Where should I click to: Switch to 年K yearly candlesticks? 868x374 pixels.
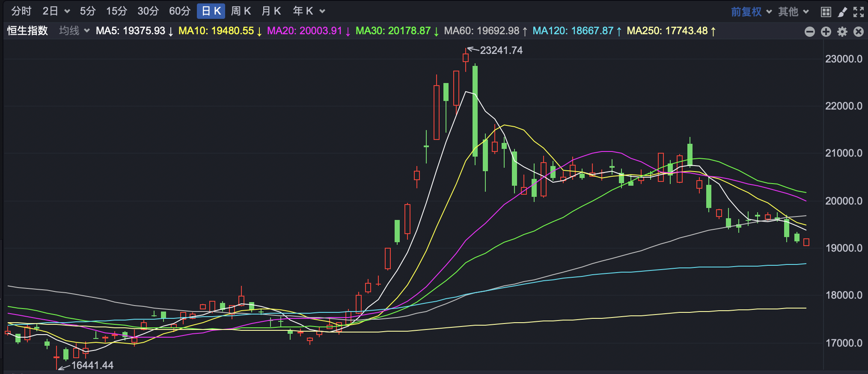point(303,11)
